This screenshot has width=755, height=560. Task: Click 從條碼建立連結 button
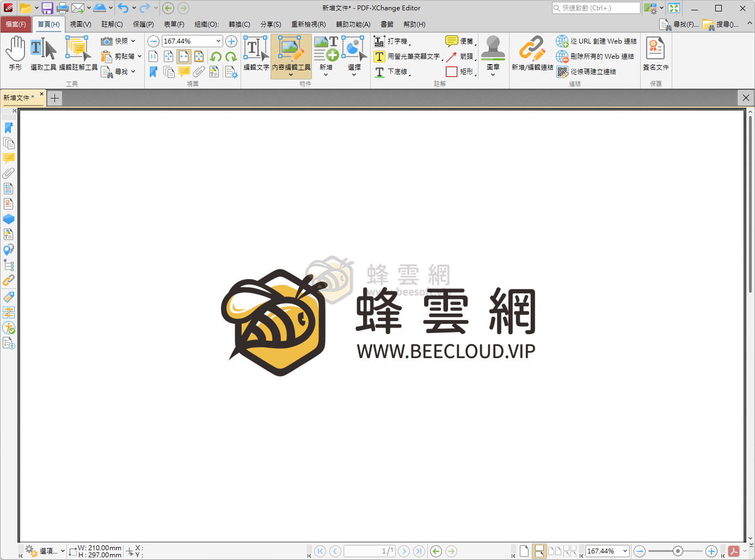(586, 72)
